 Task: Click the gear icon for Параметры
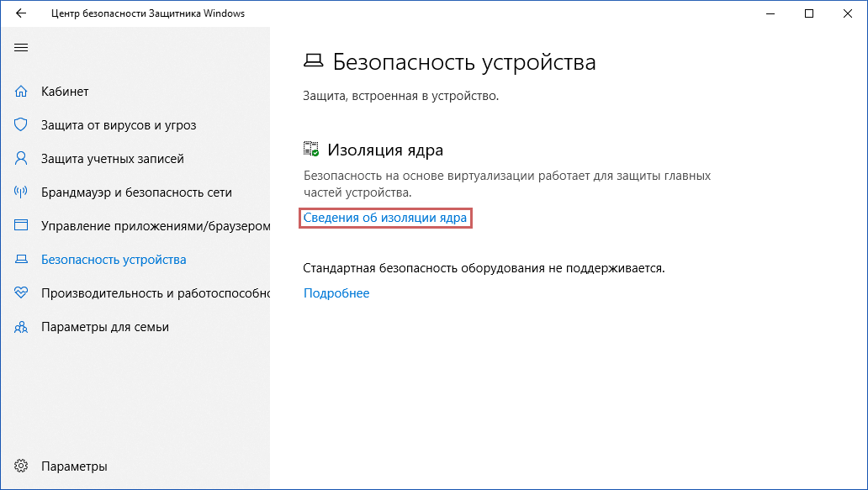tap(21, 466)
